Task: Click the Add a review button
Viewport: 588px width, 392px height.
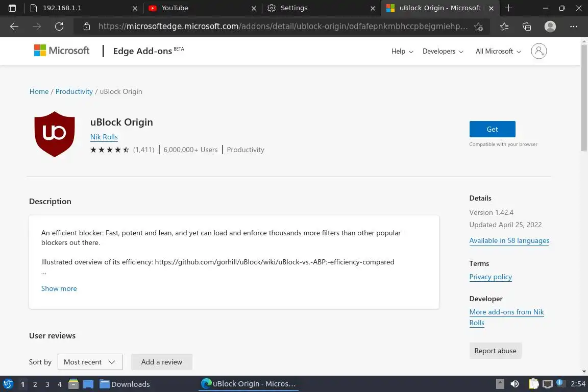Action: 162,362
